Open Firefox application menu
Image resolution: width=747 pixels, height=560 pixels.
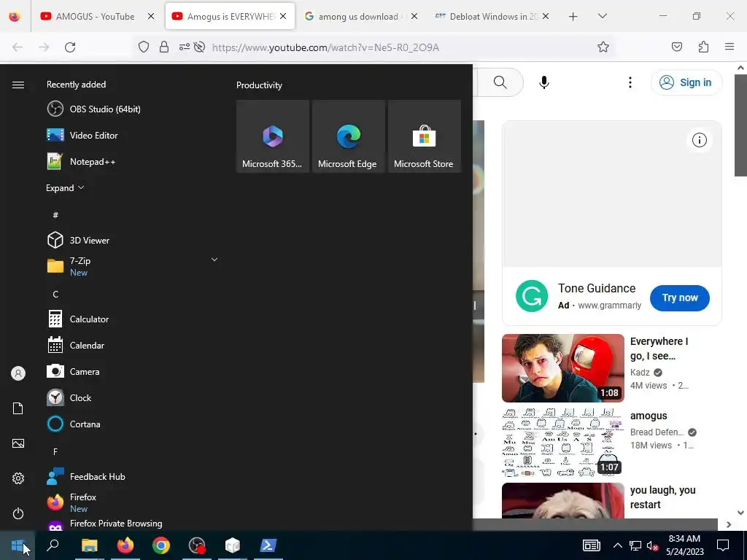coord(729,47)
